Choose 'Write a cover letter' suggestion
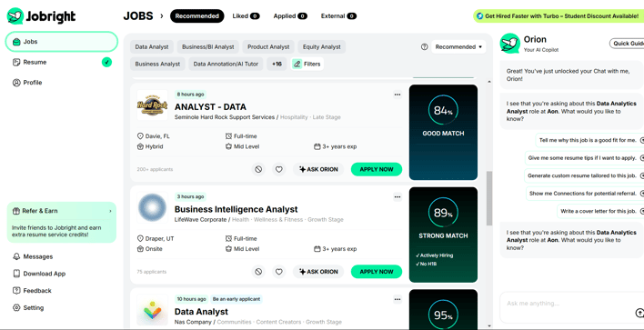 (x=600, y=211)
